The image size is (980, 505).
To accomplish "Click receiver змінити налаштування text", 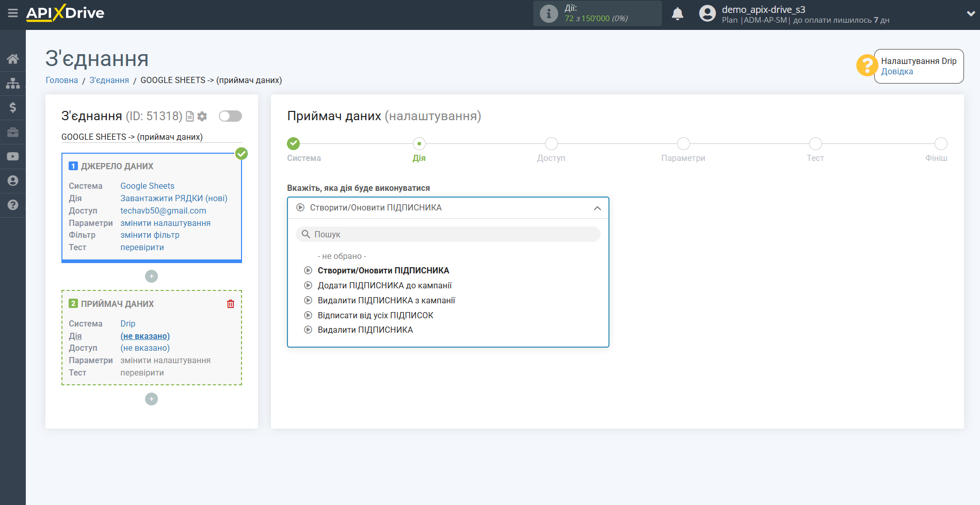I will (165, 361).
